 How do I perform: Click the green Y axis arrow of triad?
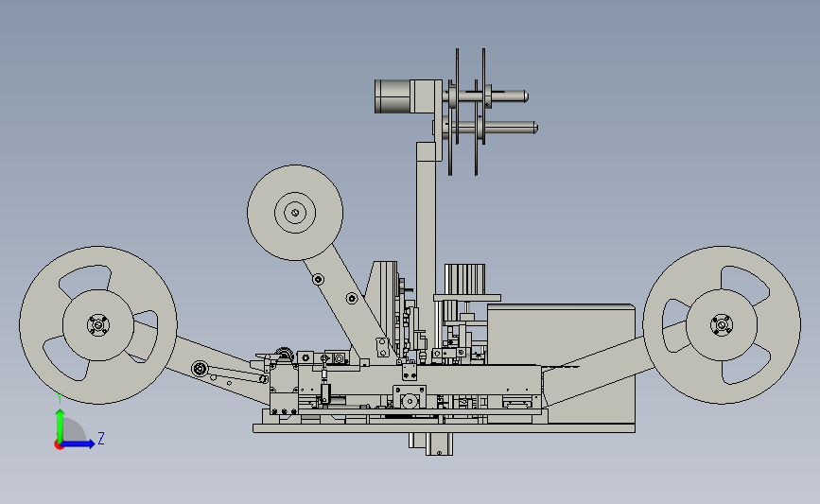(60, 426)
